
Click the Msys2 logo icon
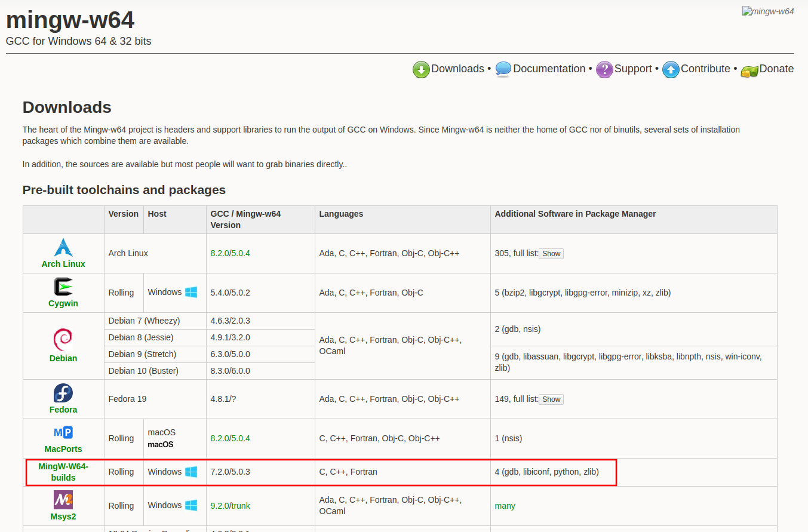tap(63, 500)
